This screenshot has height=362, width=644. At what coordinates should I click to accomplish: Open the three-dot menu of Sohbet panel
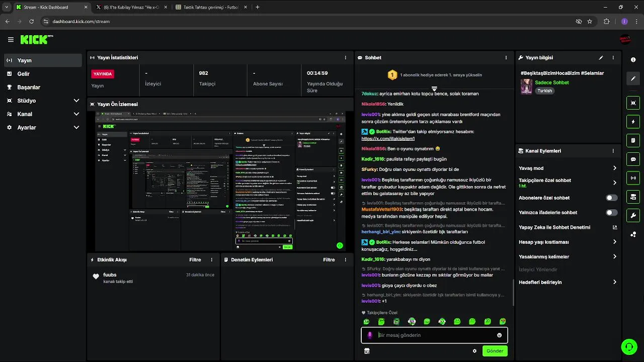pos(506,58)
